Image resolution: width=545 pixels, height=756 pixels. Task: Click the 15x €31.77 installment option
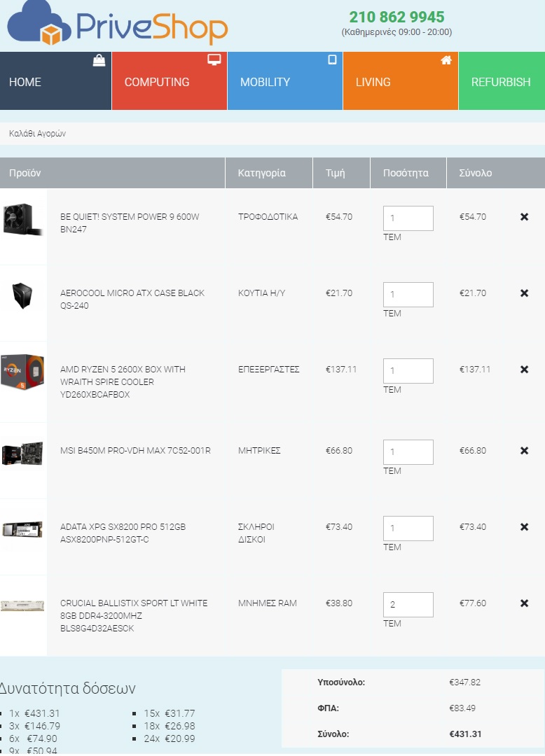click(170, 713)
